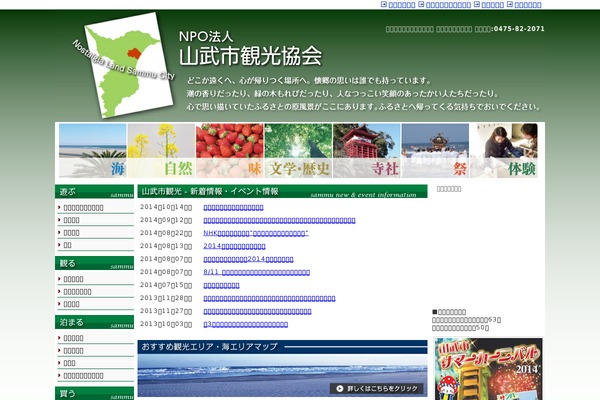
Task: Open the 2014年08月13日 news link
Action: pos(234,246)
